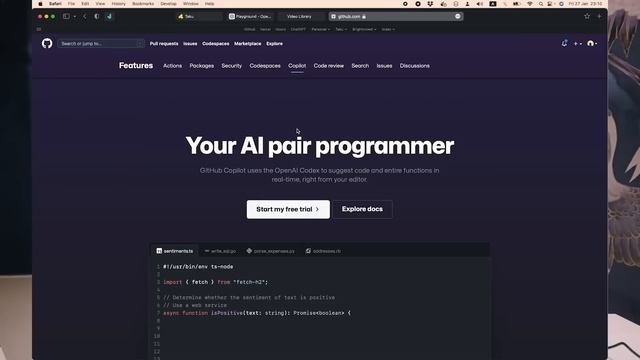
Task: Open Spotlight search magnifier icon
Action: click(541, 4)
